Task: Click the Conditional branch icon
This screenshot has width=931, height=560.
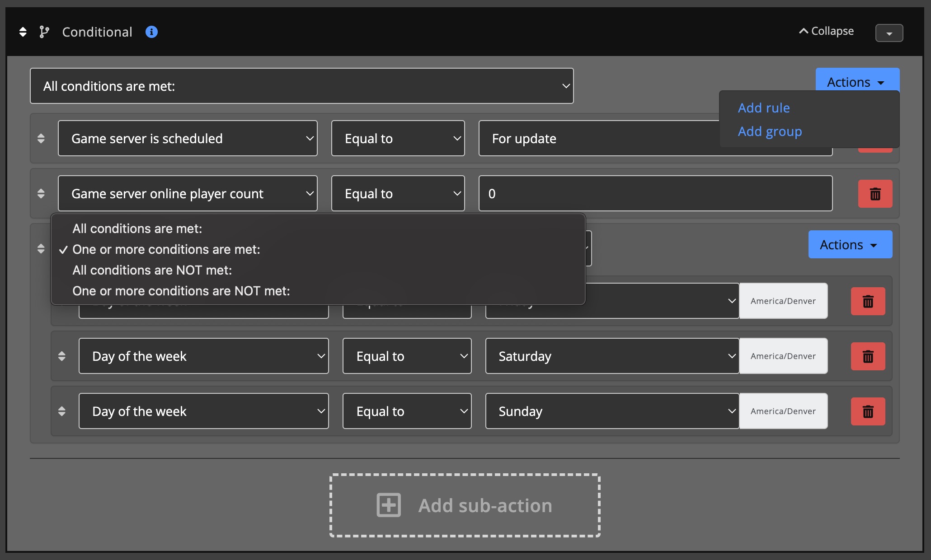Action: 44,32
